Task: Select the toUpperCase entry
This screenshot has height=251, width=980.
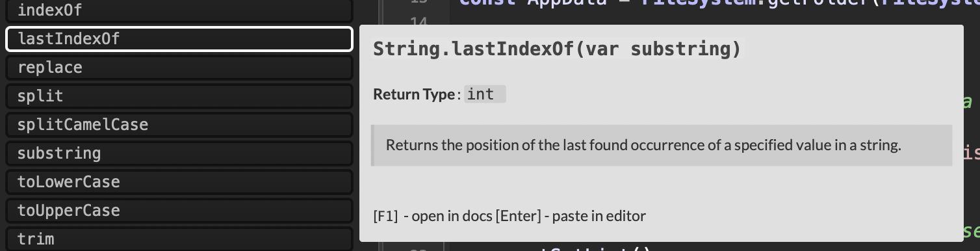Action: (179, 211)
